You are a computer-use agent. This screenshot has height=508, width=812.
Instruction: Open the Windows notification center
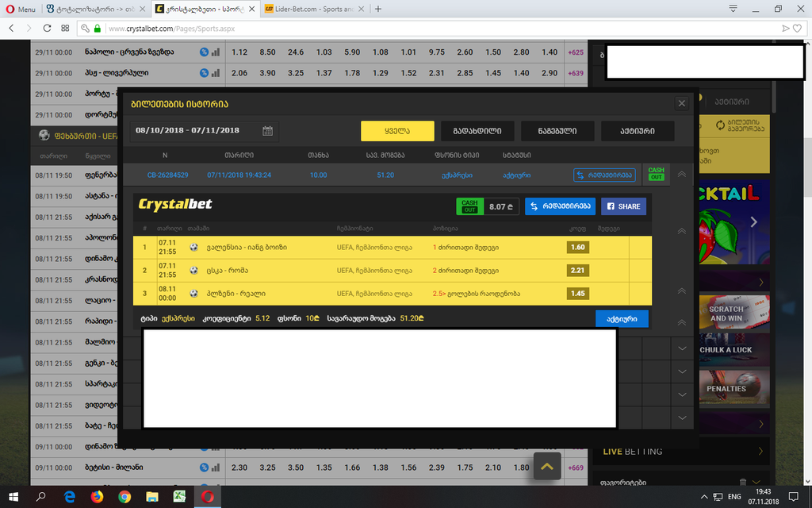[x=793, y=497]
